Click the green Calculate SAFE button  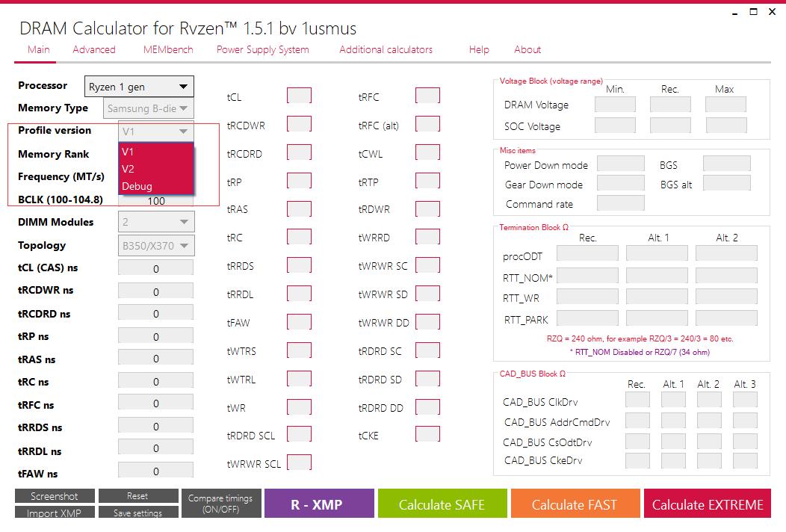pos(442,504)
